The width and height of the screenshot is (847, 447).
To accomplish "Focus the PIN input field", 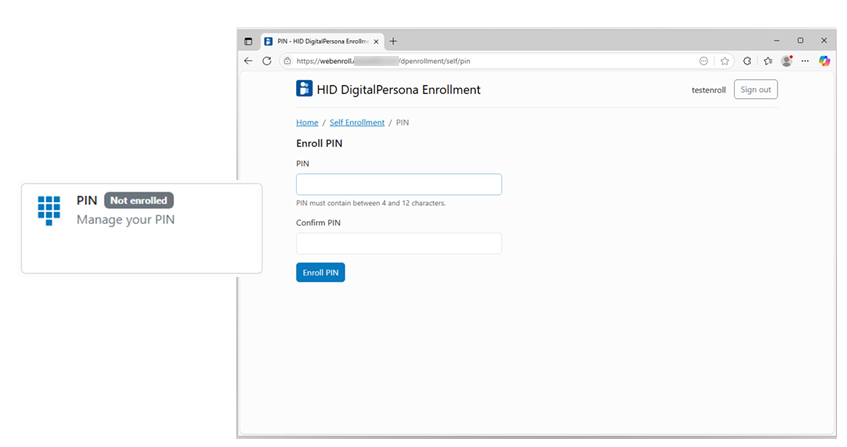I will [x=398, y=184].
